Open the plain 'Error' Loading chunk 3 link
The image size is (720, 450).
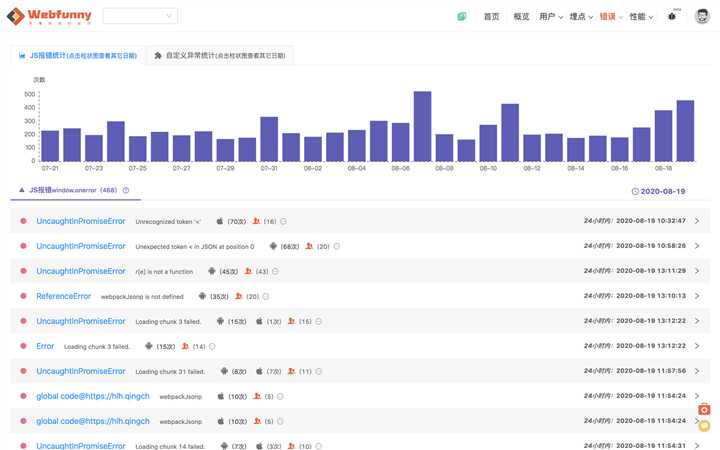click(45, 346)
